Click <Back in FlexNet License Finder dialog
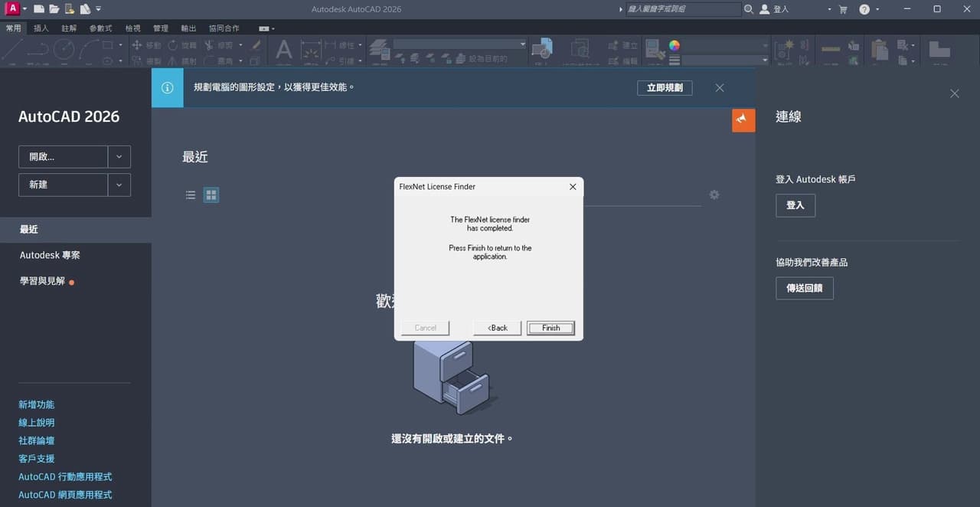This screenshot has width=980, height=507. [498, 328]
